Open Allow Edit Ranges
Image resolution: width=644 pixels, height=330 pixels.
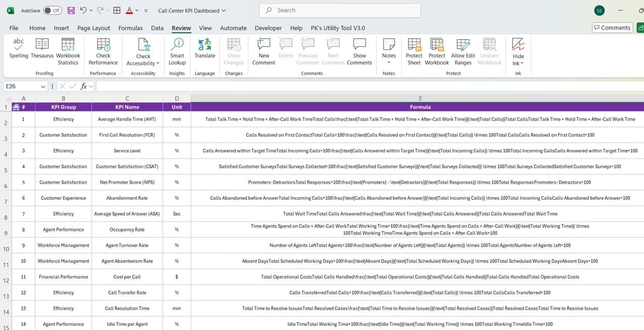coord(463,52)
